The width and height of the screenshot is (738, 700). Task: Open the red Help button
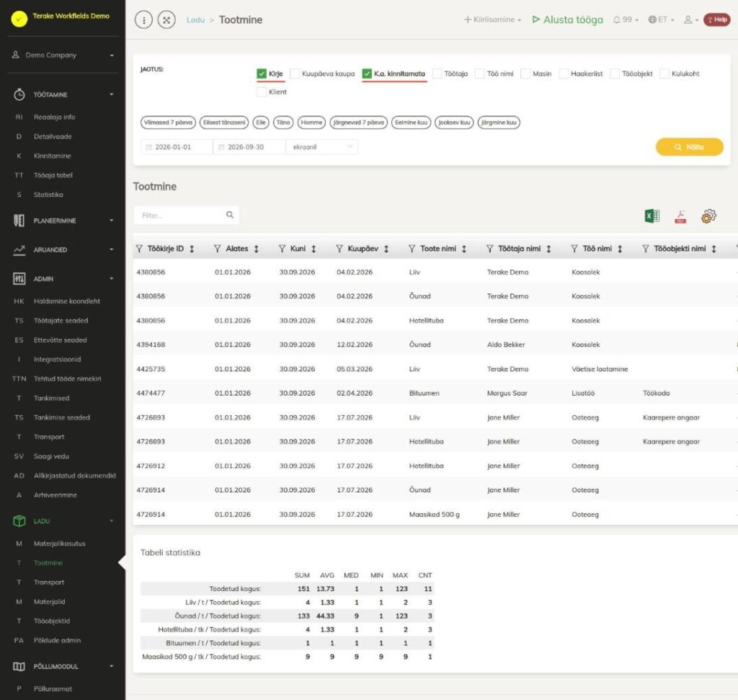[717, 19]
